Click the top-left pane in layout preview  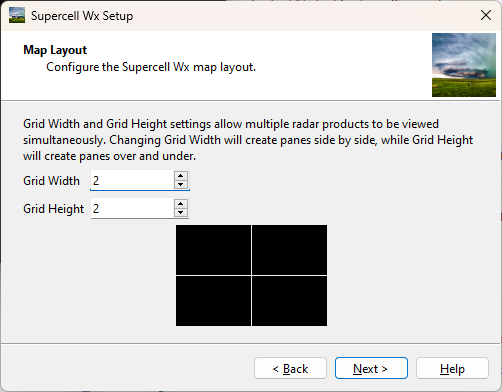[213, 250]
